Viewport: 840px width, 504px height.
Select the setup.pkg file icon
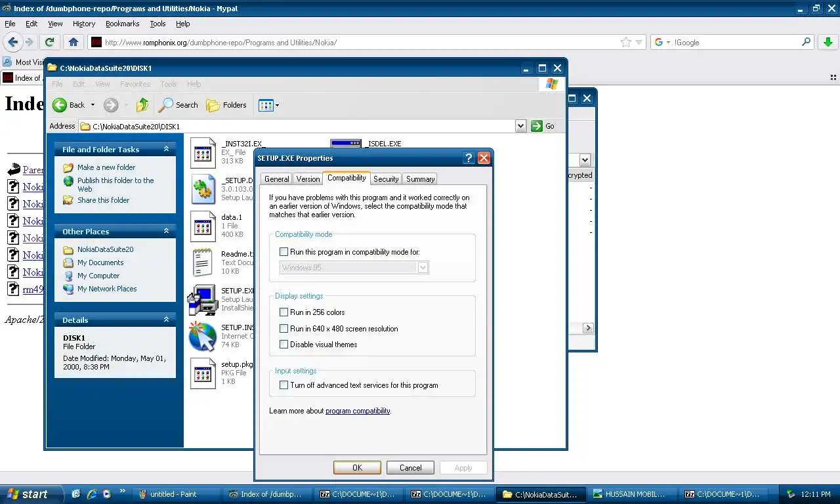203,373
